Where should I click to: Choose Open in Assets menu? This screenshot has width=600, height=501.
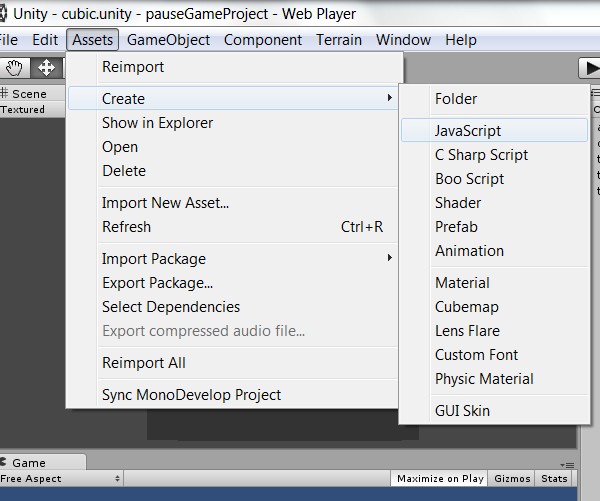pos(233,147)
